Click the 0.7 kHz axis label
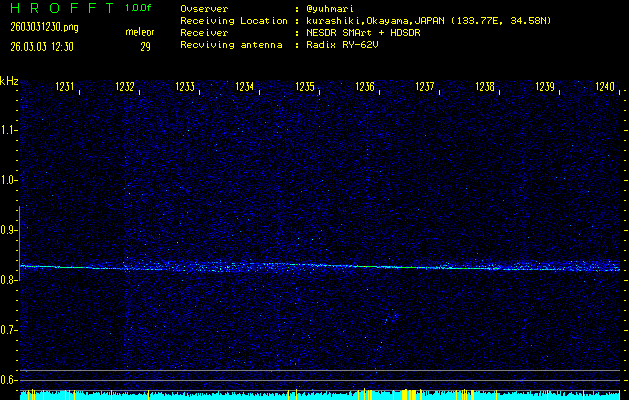The width and height of the screenshot is (629, 400). click(x=7, y=330)
